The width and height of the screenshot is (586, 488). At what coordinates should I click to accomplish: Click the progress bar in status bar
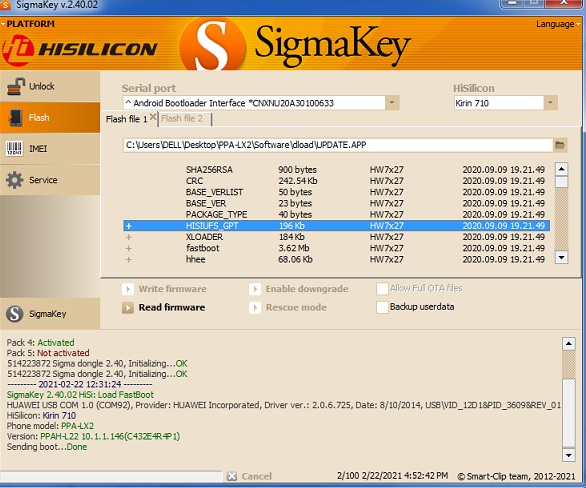pyautogui.click(x=111, y=476)
